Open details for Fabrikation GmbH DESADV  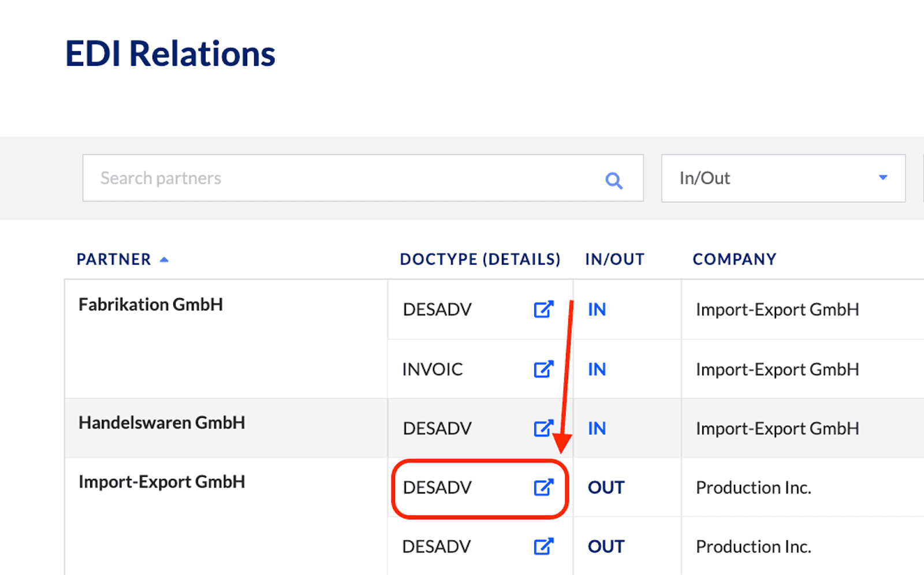click(543, 310)
